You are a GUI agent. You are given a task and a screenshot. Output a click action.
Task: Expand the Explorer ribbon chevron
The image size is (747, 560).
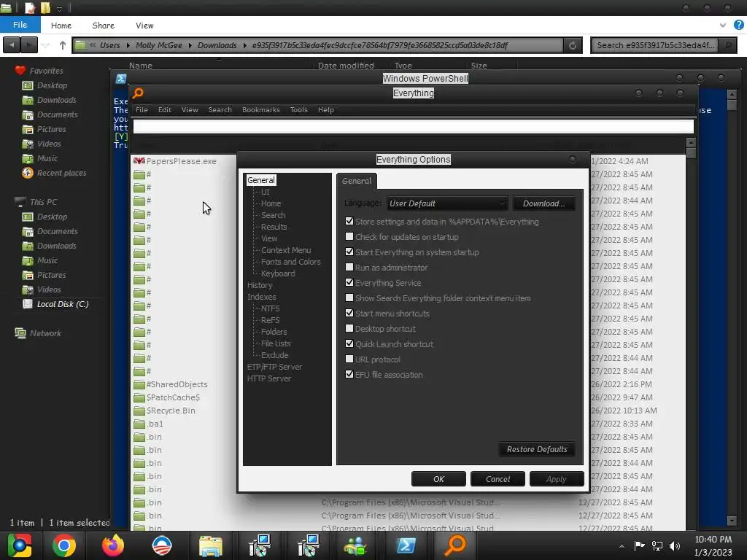pos(723,26)
